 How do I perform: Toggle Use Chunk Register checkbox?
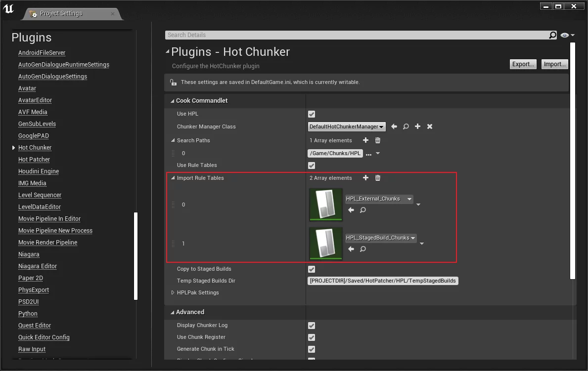coord(312,337)
